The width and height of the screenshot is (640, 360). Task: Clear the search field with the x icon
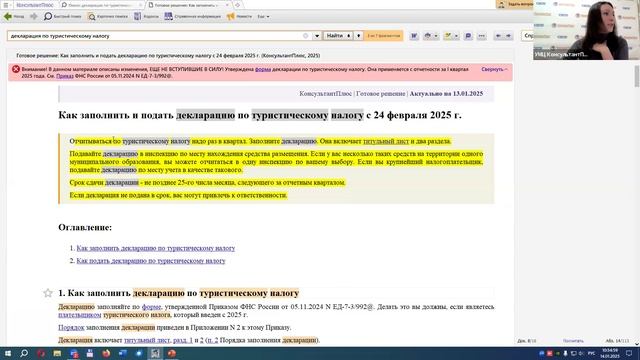(306, 36)
